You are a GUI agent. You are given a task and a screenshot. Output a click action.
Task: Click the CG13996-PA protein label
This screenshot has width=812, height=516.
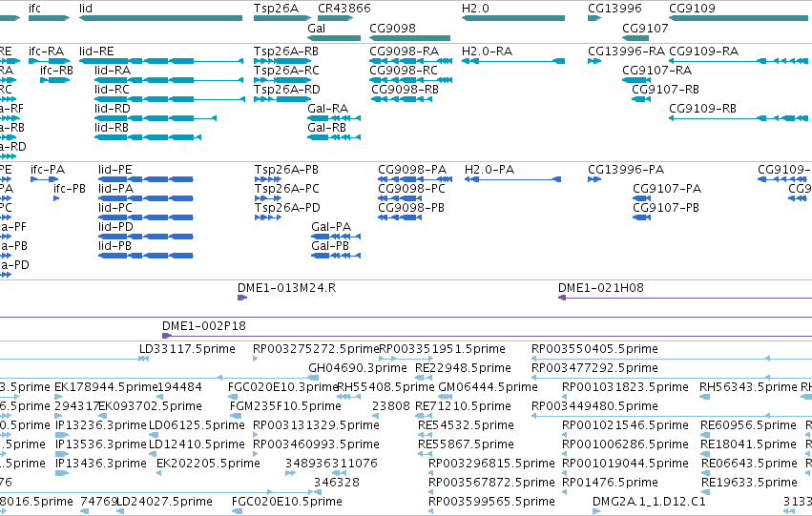626,170
